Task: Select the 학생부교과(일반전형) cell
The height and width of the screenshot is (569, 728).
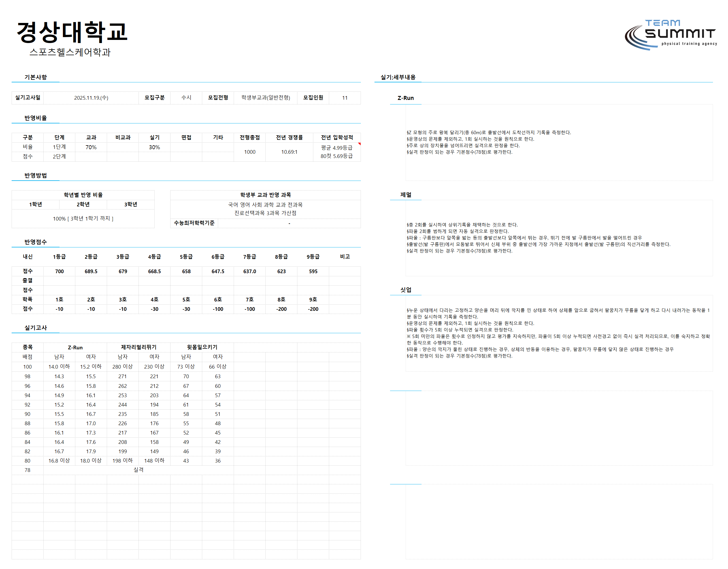Action: click(x=266, y=98)
